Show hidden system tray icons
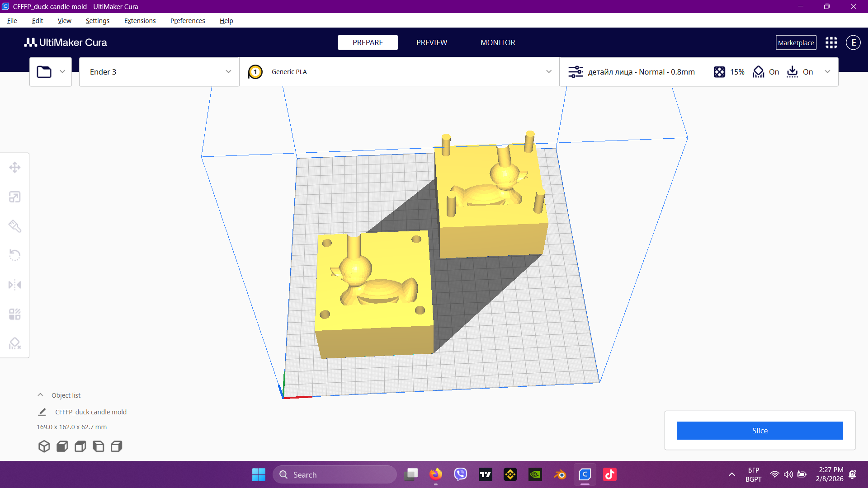This screenshot has height=488, width=868. (x=731, y=474)
